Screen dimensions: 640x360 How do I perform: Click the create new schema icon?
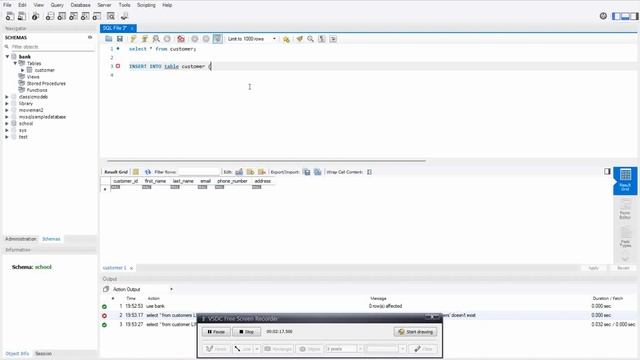click(x=50, y=16)
